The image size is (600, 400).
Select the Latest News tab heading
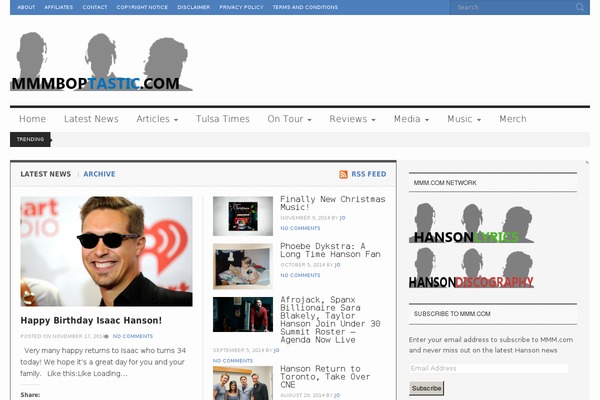[46, 174]
